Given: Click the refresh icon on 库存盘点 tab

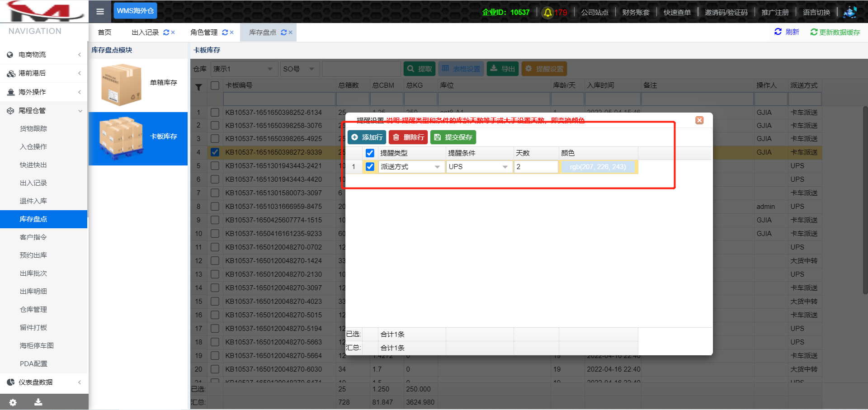Looking at the screenshot, I should pos(283,33).
